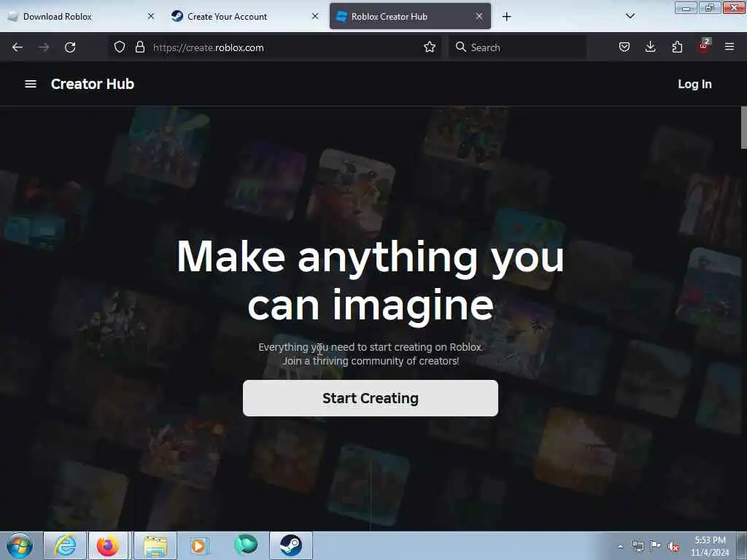Click the Log In link
The image size is (747, 560).
pyautogui.click(x=694, y=85)
